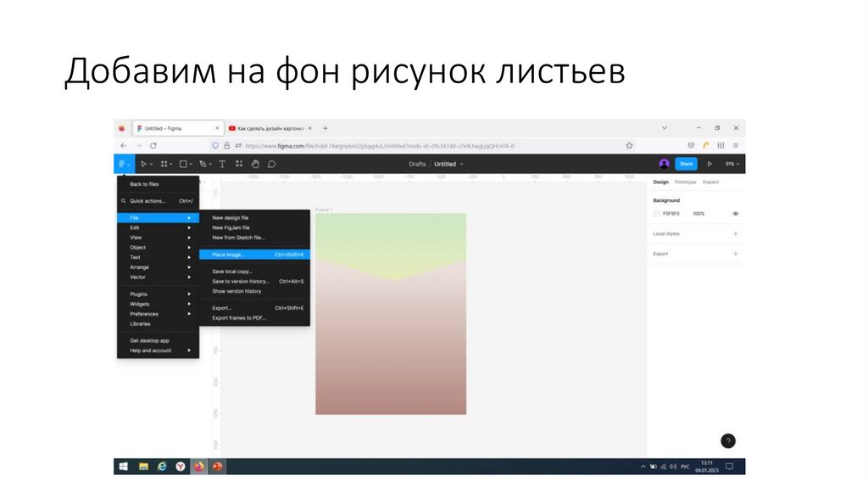Image resolution: width=868 pixels, height=487 pixels.
Task: Choose Save local copy
Action: [254, 271]
